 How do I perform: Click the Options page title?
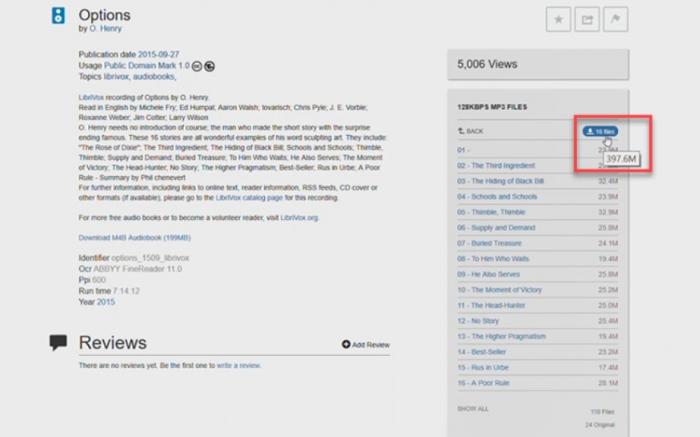pyautogui.click(x=104, y=15)
